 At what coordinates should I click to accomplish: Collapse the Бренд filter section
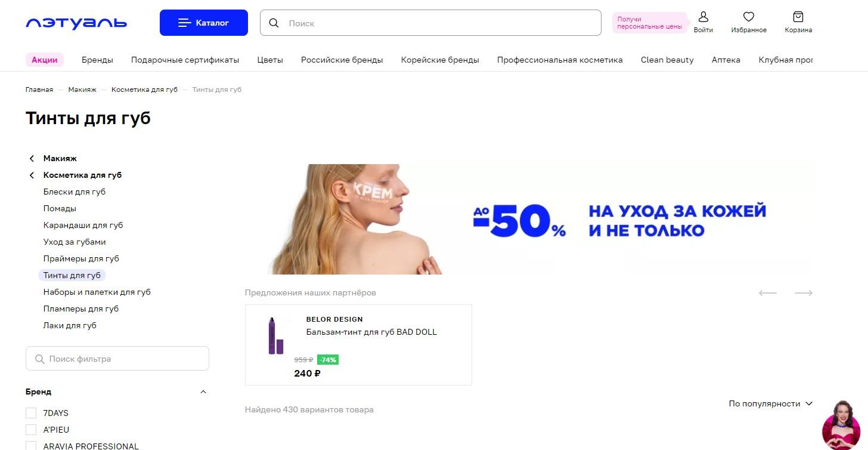pyautogui.click(x=203, y=392)
